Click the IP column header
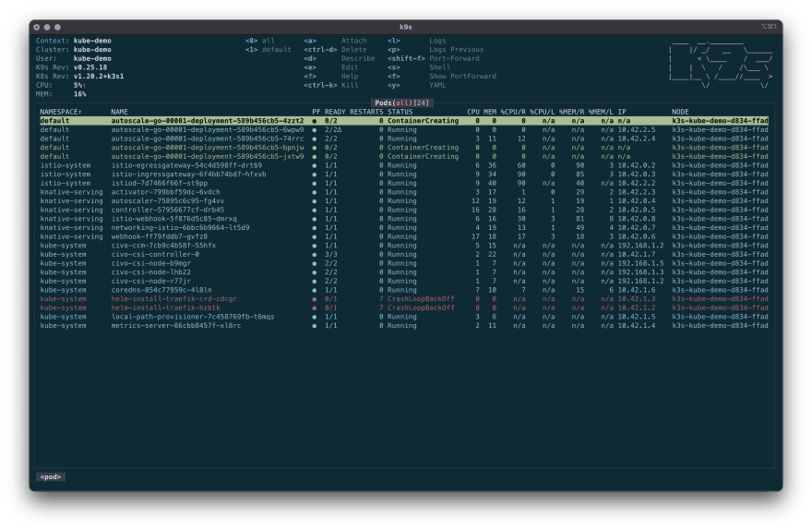Screen dimensions: 812x530 [622, 112]
